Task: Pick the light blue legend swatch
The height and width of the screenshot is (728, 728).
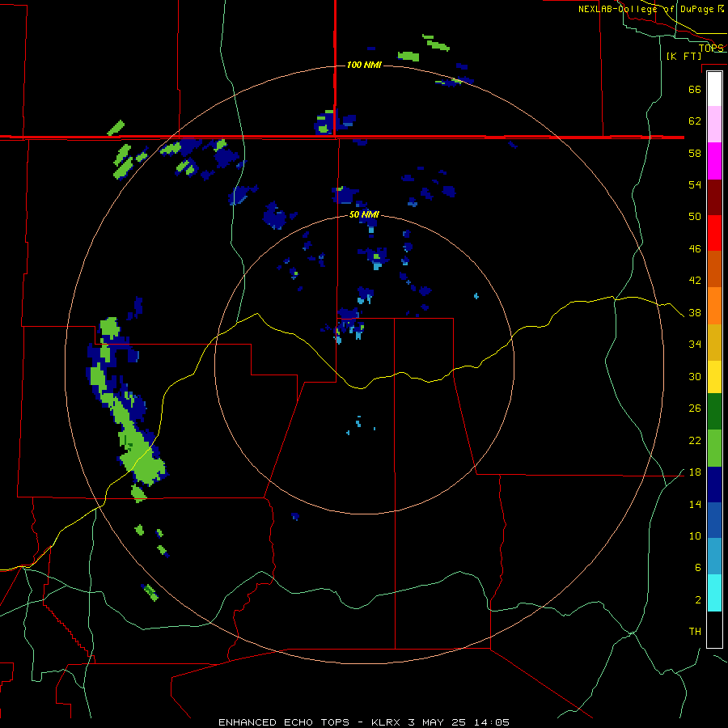Action: pyautogui.click(x=714, y=556)
